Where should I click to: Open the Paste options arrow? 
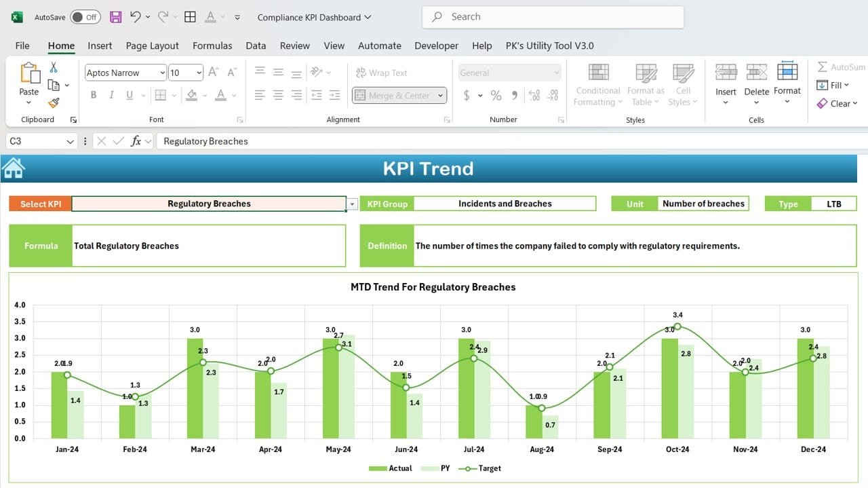[28, 102]
